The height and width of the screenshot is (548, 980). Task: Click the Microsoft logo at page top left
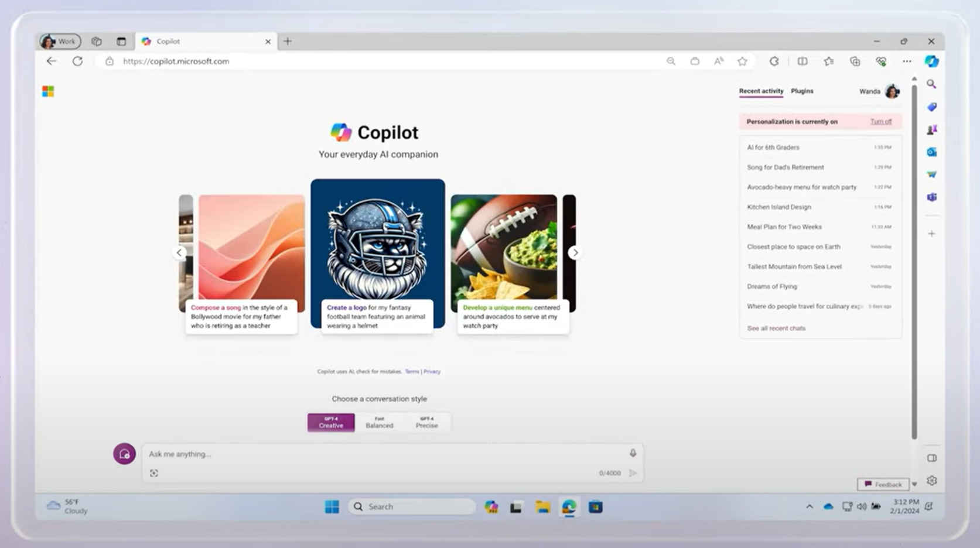48,91
